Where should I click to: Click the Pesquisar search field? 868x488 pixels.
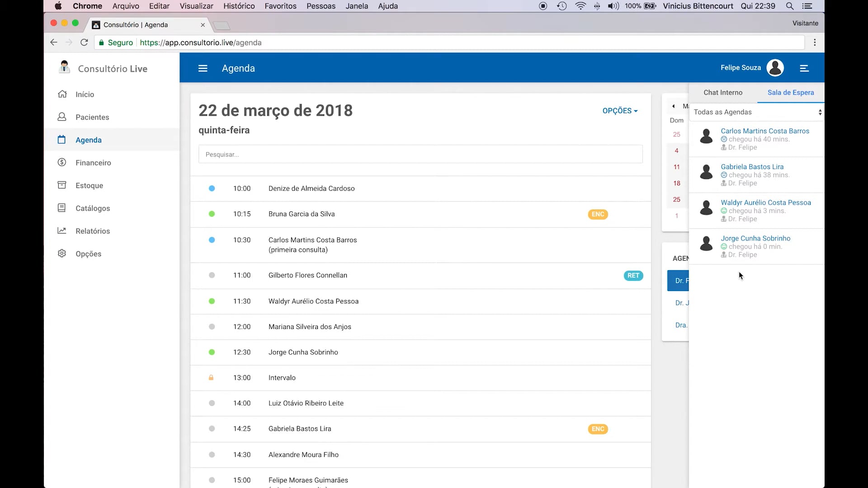tap(420, 154)
